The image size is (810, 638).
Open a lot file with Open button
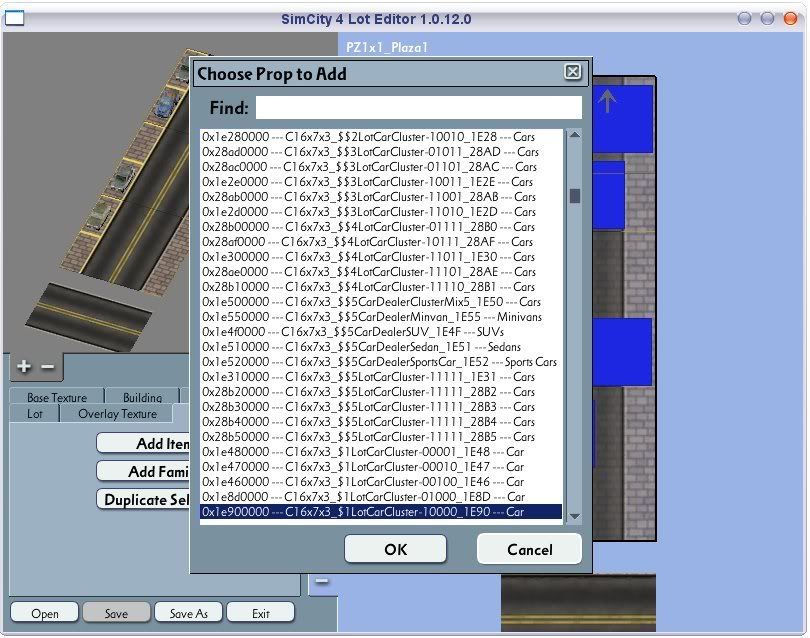coord(44,613)
